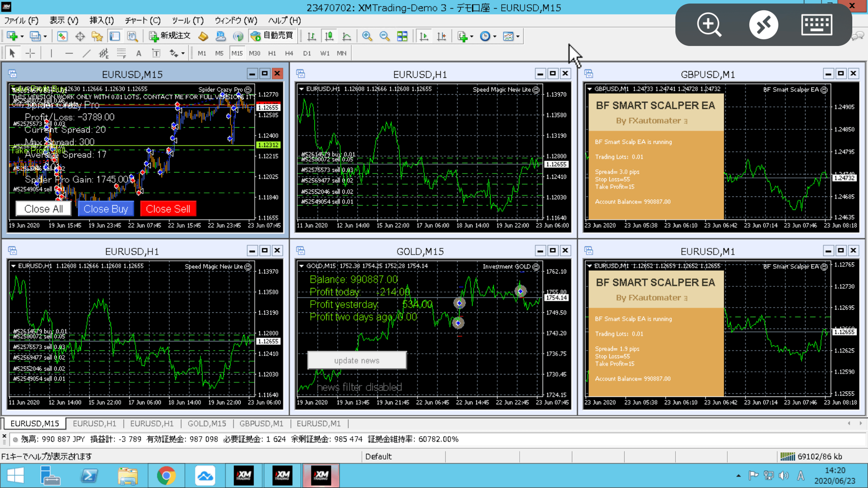Screen dimensions: 868x488
Task: Switch to the H4 timeframe button
Action: (289, 53)
